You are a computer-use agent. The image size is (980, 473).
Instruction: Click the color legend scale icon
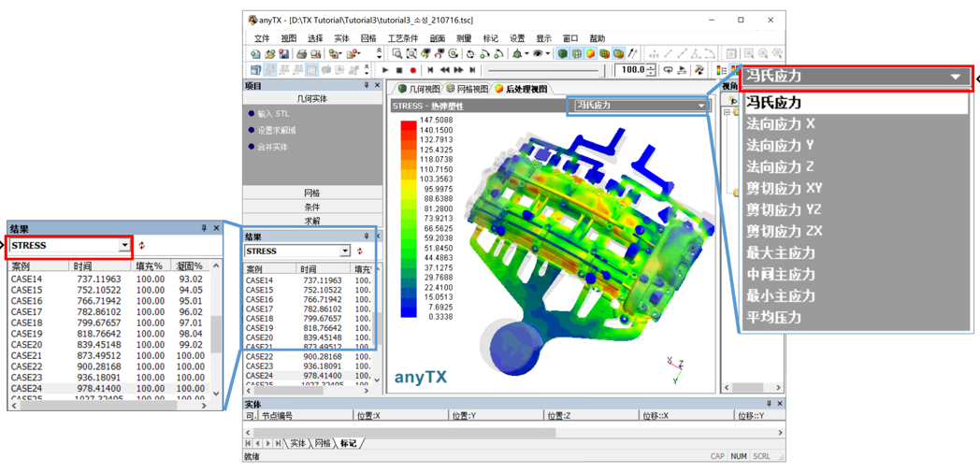(x=720, y=70)
